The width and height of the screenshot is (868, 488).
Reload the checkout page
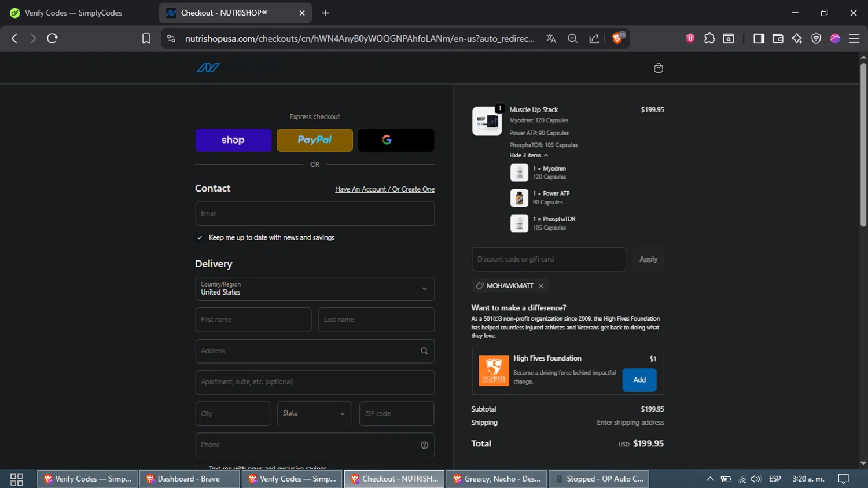tap(52, 38)
